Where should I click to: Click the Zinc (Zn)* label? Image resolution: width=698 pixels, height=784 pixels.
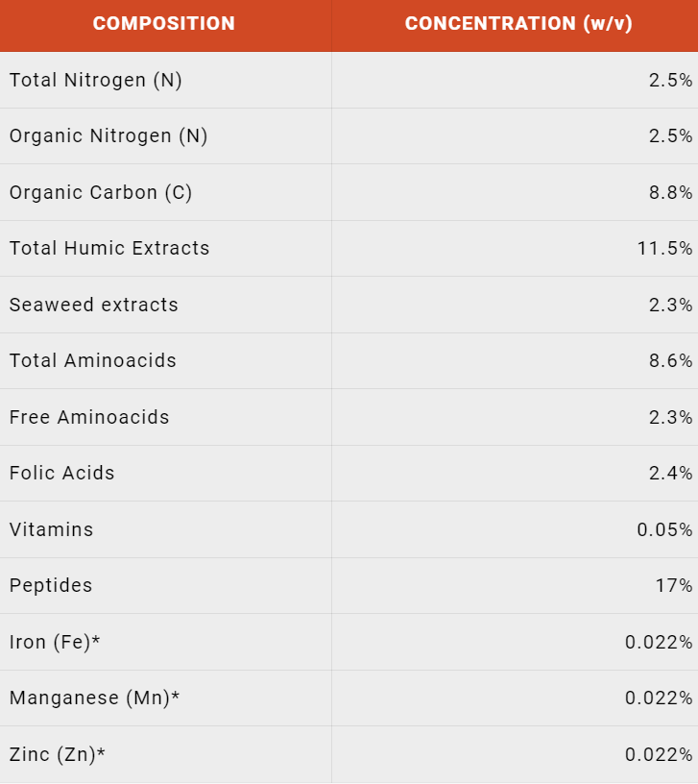click(57, 754)
